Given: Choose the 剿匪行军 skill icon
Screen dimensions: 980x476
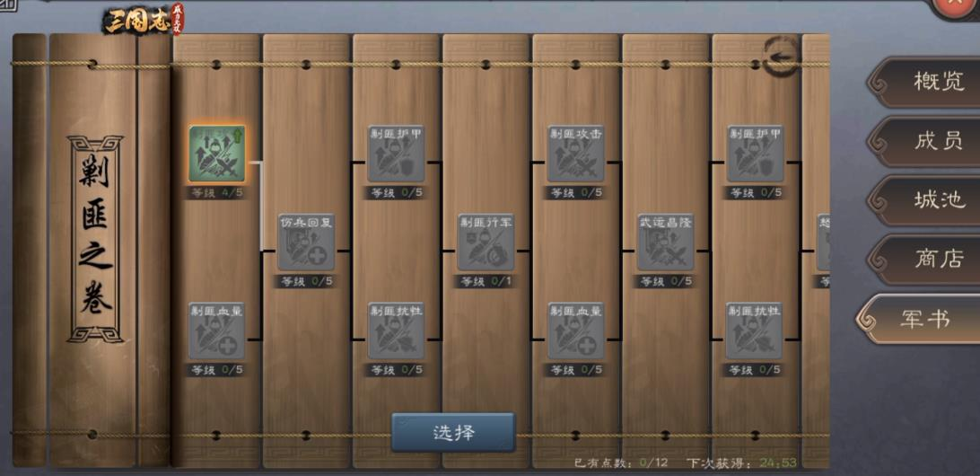Looking at the screenshot, I should (486, 242).
